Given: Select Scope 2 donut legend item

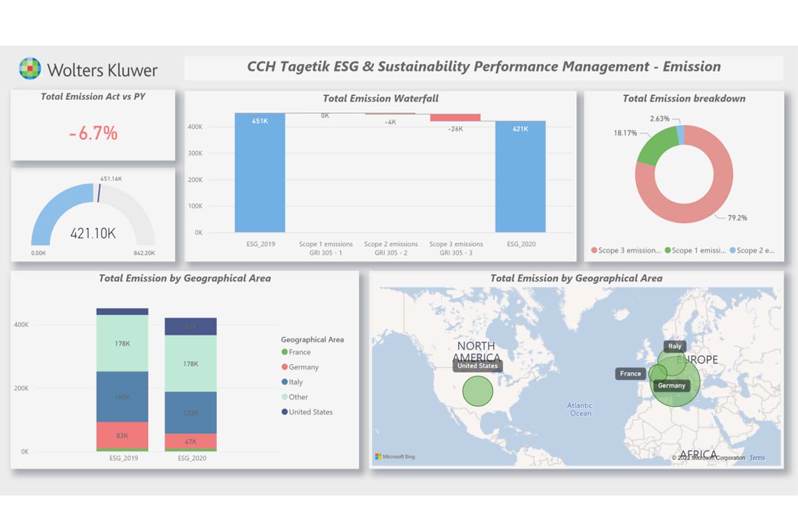Looking at the screenshot, I should click(x=752, y=250).
